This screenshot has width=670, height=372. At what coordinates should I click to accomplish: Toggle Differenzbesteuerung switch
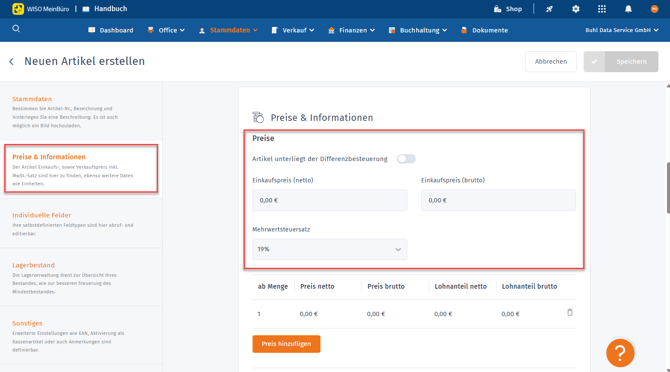[x=406, y=159]
